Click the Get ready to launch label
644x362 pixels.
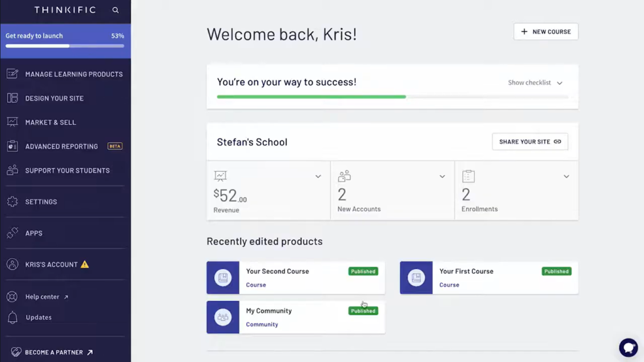tap(34, 36)
